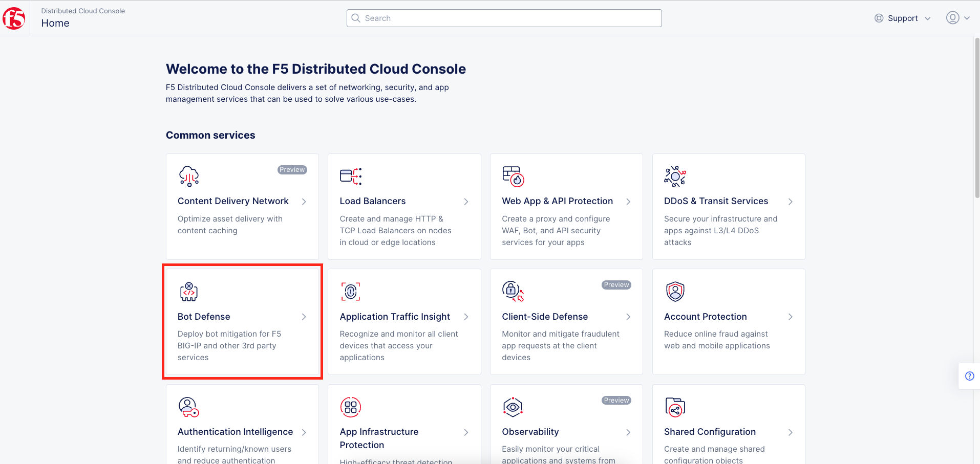This screenshot has height=464, width=980.
Task: Click inside the Search field
Action: tap(504, 18)
